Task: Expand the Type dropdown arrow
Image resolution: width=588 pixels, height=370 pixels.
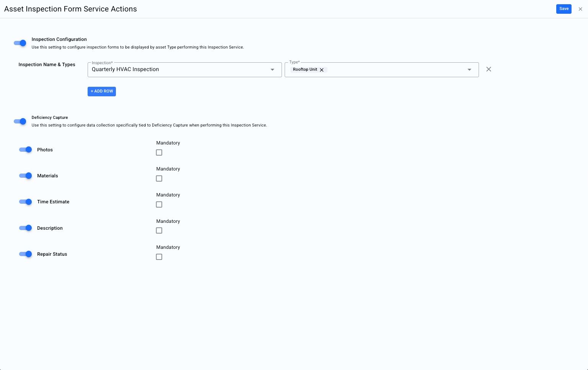Action: 469,70
